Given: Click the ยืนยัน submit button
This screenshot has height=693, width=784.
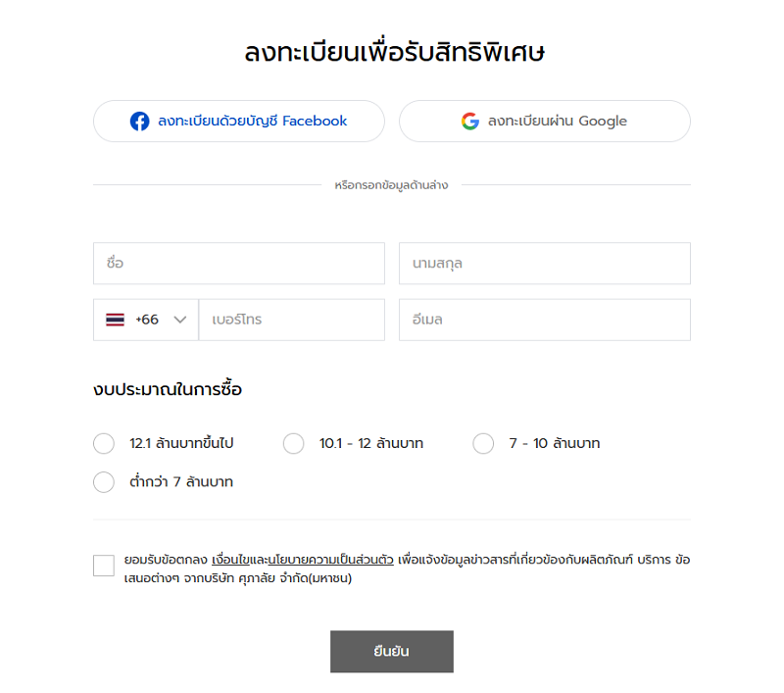Looking at the screenshot, I should (391, 652).
